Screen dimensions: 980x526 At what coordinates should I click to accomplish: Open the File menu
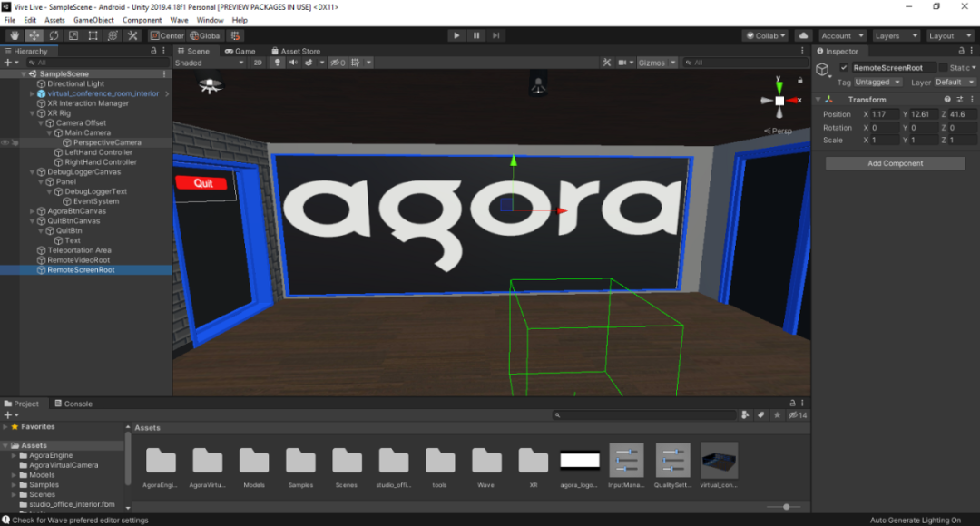10,20
